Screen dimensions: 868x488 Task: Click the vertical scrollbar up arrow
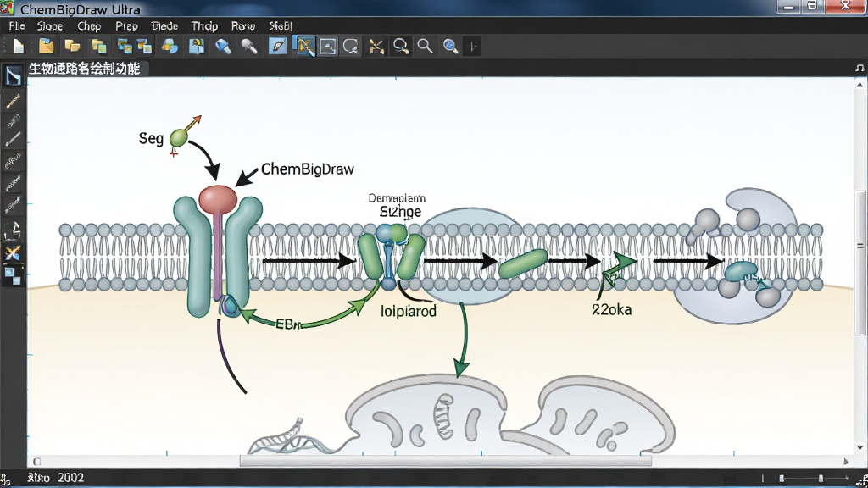coord(860,85)
